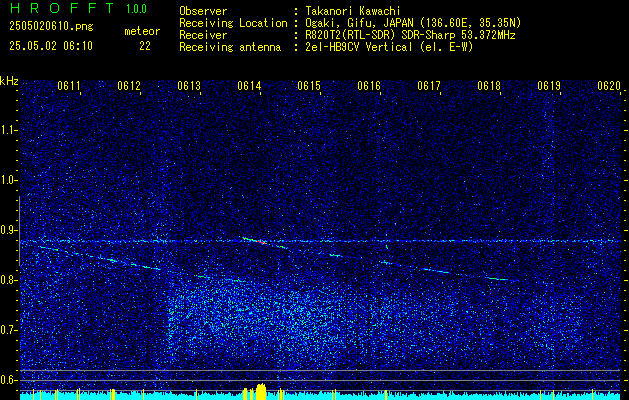Click the tall yellow power bars below 0614

261,392
